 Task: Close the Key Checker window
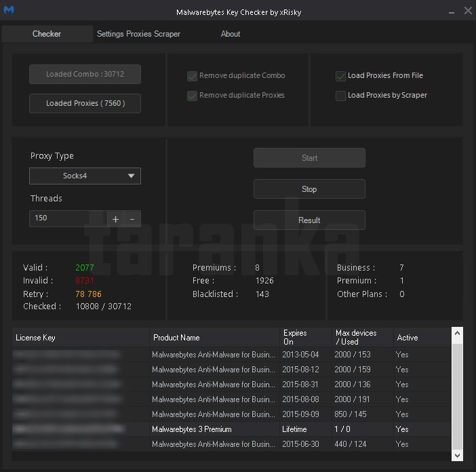point(468,11)
